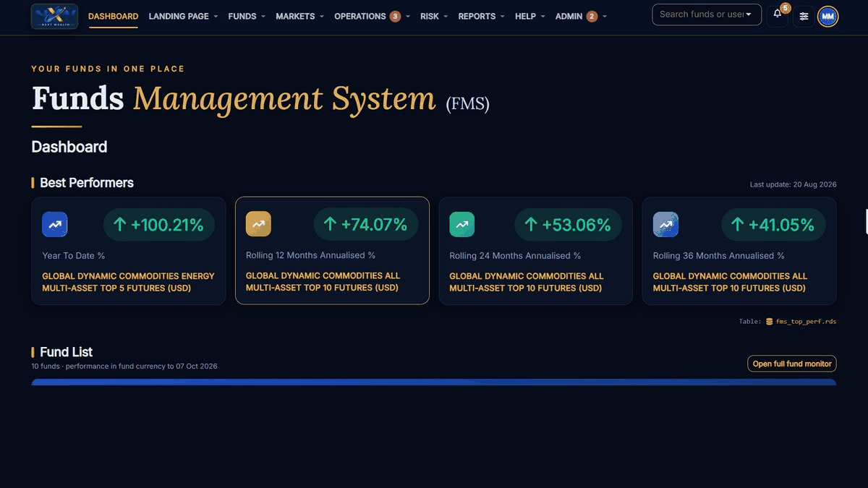Open Top 10 Futures fund under Rolling 12 Months
The width and height of the screenshot is (868, 488).
[323, 282]
